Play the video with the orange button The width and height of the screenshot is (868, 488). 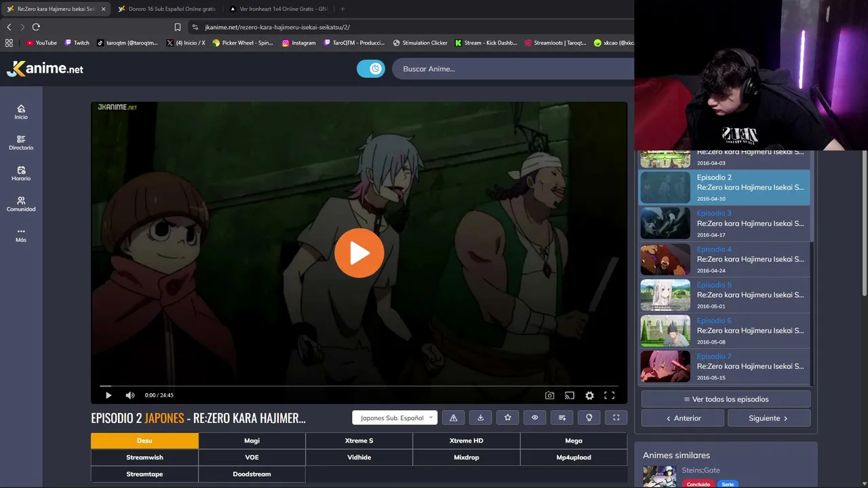[359, 253]
